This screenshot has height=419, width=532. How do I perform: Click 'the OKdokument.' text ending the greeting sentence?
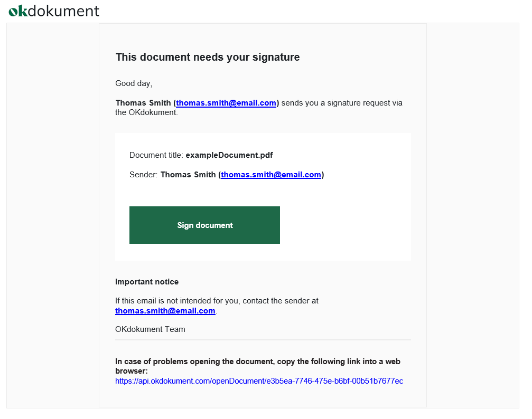pyautogui.click(x=146, y=112)
